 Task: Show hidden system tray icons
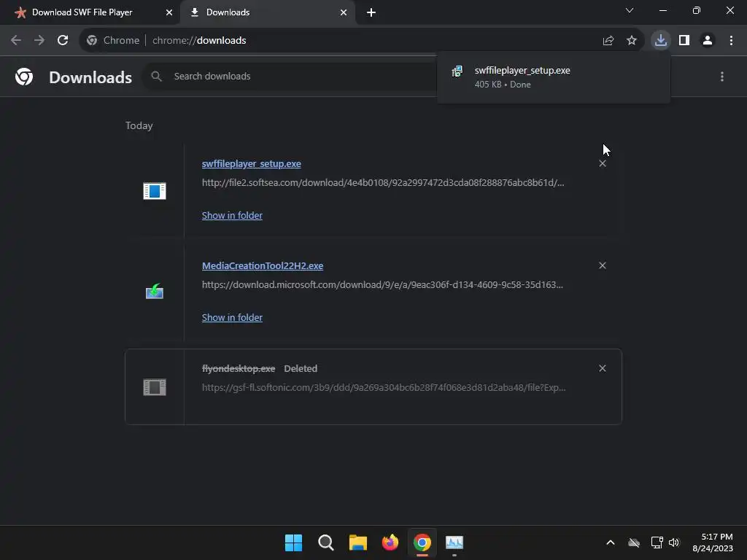(611, 542)
